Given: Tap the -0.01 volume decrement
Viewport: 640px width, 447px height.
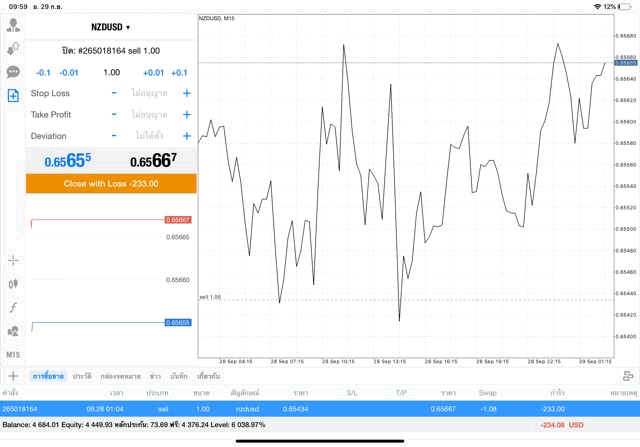Looking at the screenshot, I should click(69, 72).
